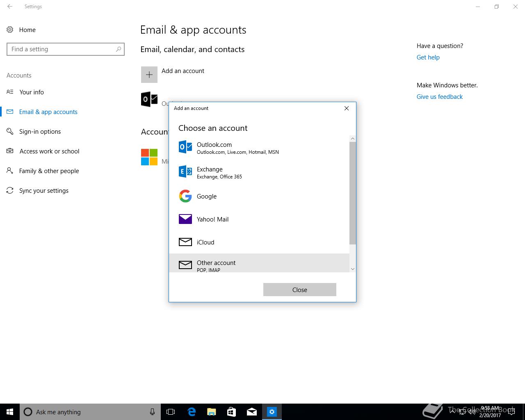Choose the Exchange icon in dialog
The height and width of the screenshot is (420, 525).
point(185,171)
